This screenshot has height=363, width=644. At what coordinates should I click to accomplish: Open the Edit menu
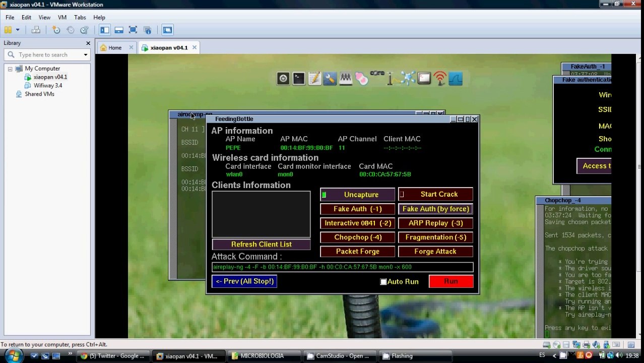pos(26,17)
